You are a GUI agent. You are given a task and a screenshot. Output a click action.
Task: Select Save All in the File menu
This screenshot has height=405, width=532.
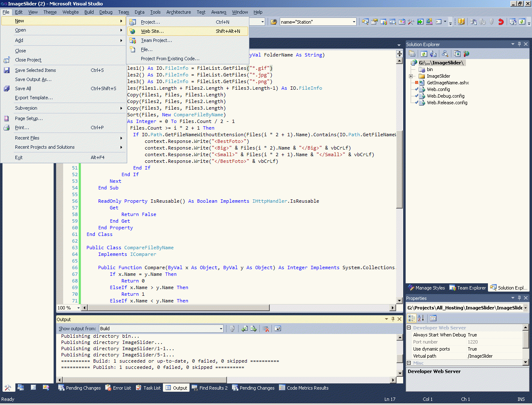point(23,88)
